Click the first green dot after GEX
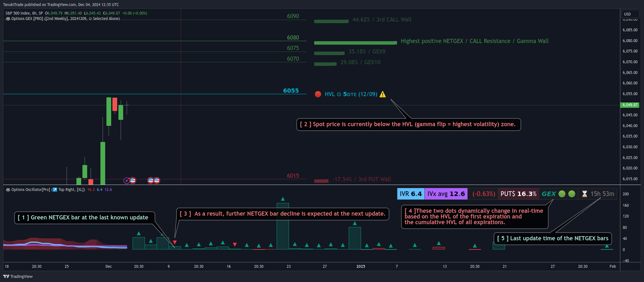The image size is (644, 282). [x=562, y=194]
